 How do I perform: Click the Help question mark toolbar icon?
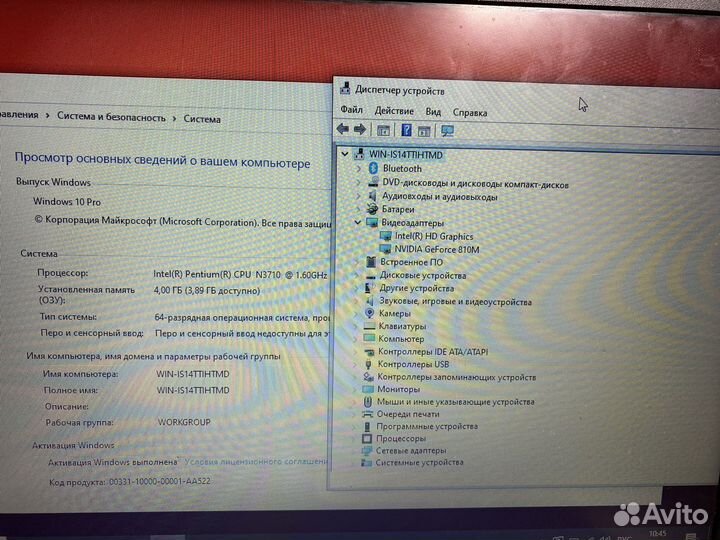click(x=406, y=130)
